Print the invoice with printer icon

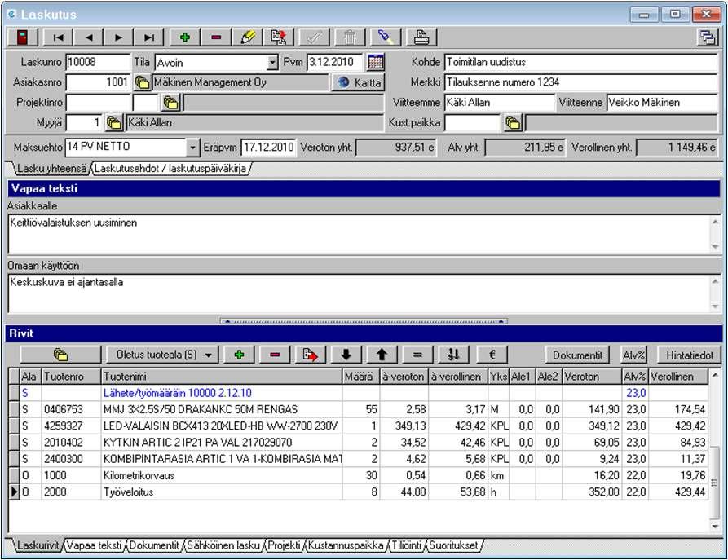421,37
